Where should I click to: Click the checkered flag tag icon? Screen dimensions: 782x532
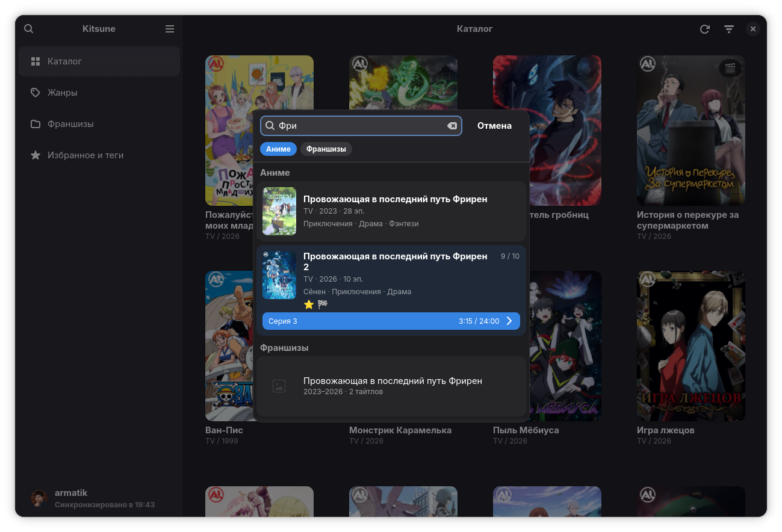(323, 305)
